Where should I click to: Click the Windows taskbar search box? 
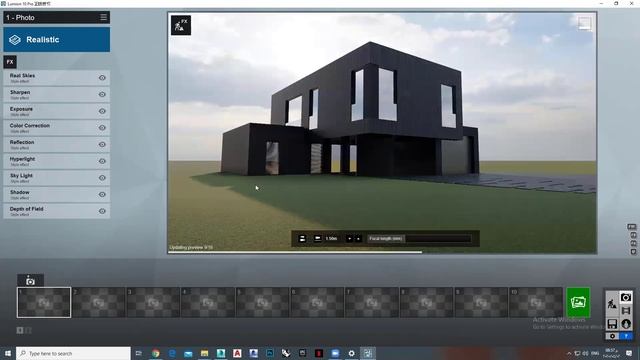coord(73,353)
